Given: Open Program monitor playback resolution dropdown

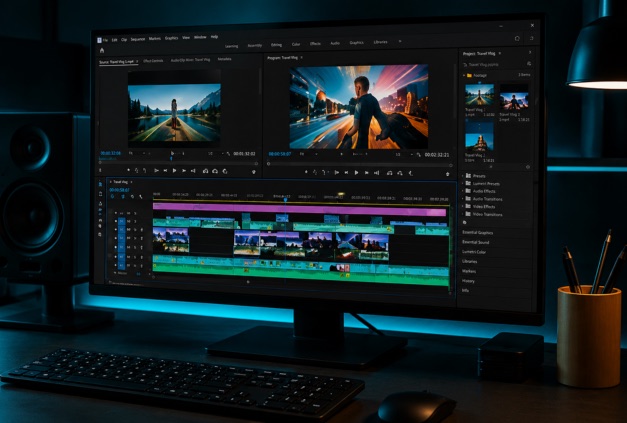Looking at the screenshot, I should (404, 154).
